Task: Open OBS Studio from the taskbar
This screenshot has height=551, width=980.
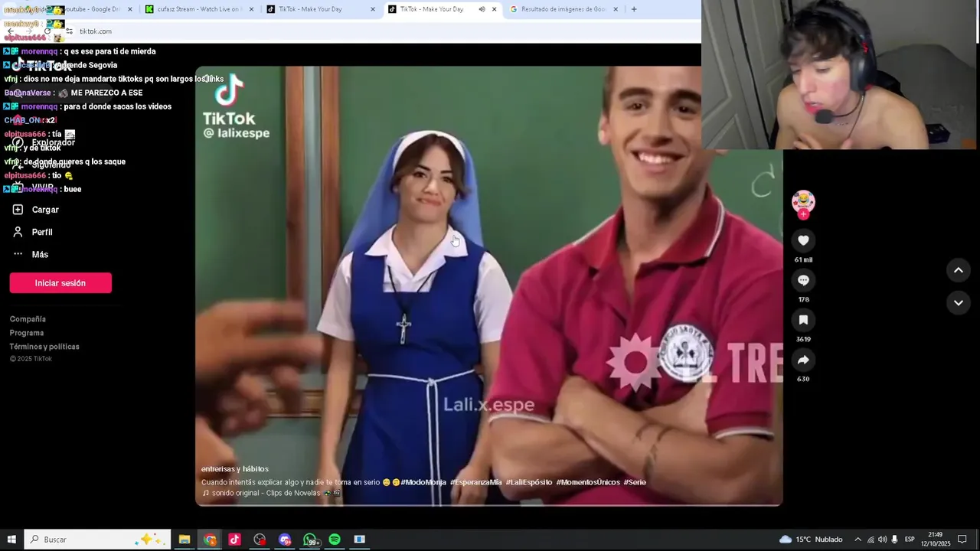Action: 260,540
